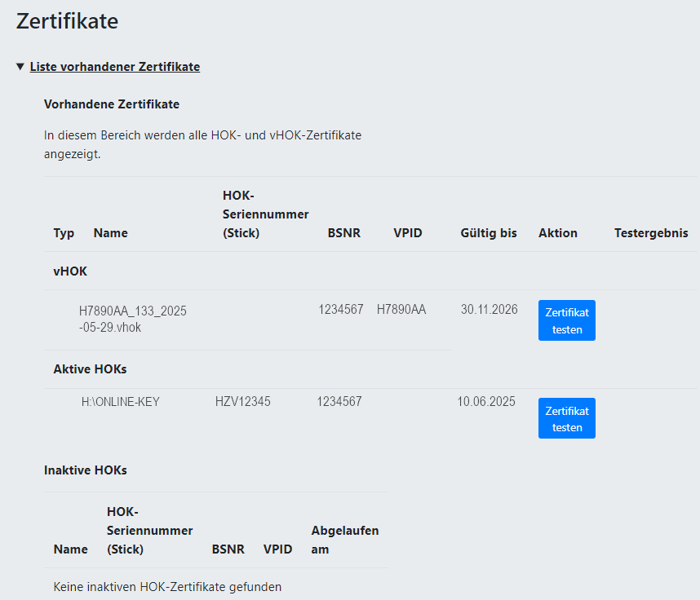
Task: Click the Zertifikate page title
Action: click(x=67, y=21)
